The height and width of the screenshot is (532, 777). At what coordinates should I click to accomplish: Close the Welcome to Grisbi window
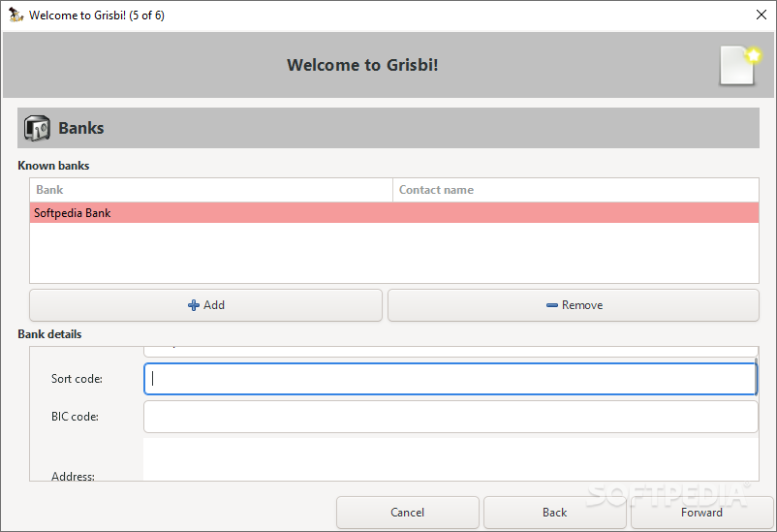pyautogui.click(x=761, y=15)
